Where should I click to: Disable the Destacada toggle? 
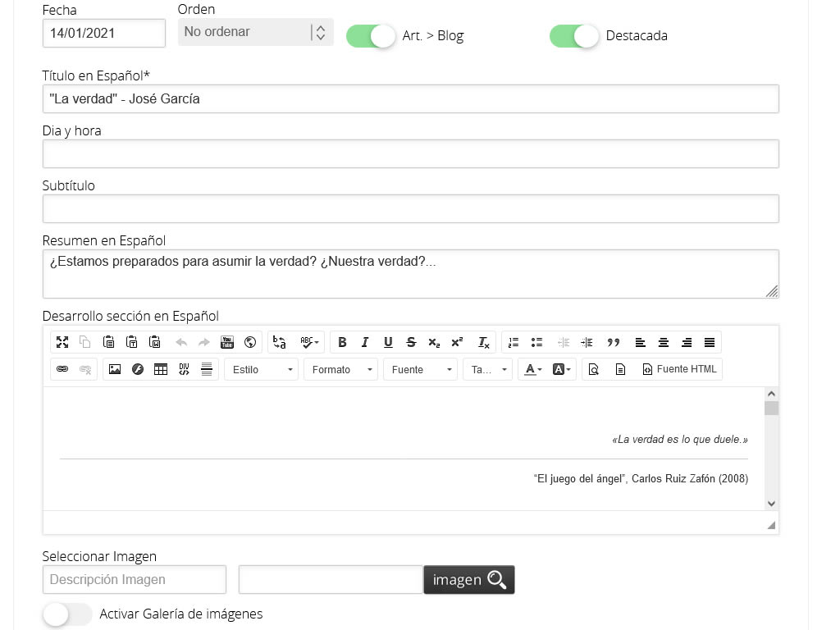pos(574,36)
